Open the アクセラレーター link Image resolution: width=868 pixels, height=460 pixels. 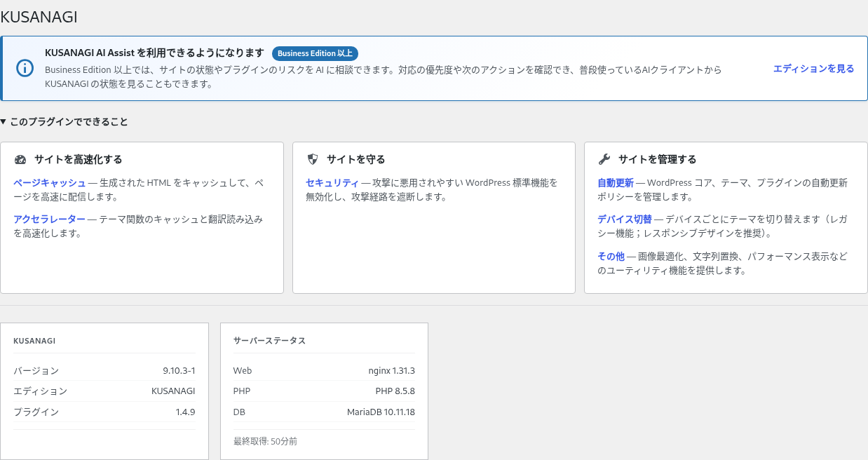(49, 219)
